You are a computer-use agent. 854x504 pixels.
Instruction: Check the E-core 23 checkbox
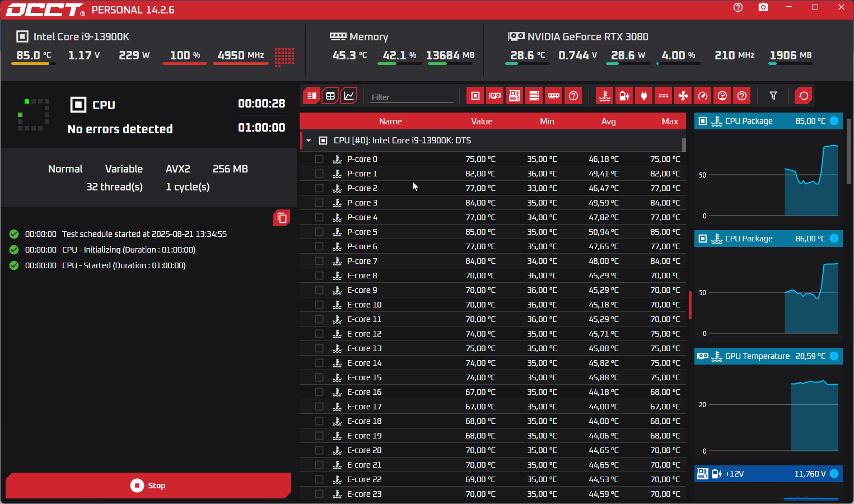319,494
